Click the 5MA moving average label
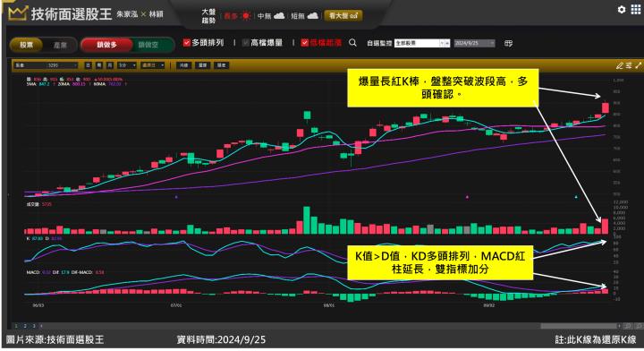Screen dimensions: 644x351 pyautogui.click(x=31, y=84)
